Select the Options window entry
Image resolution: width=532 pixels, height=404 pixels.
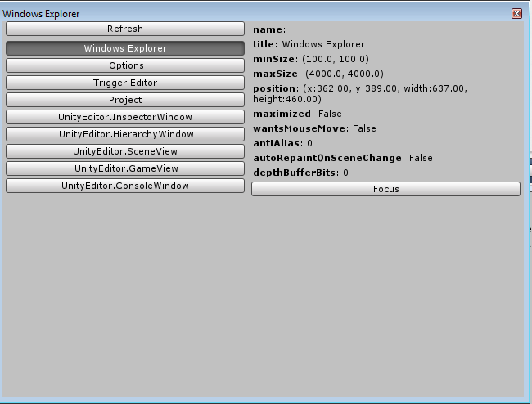[x=125, y=65]
